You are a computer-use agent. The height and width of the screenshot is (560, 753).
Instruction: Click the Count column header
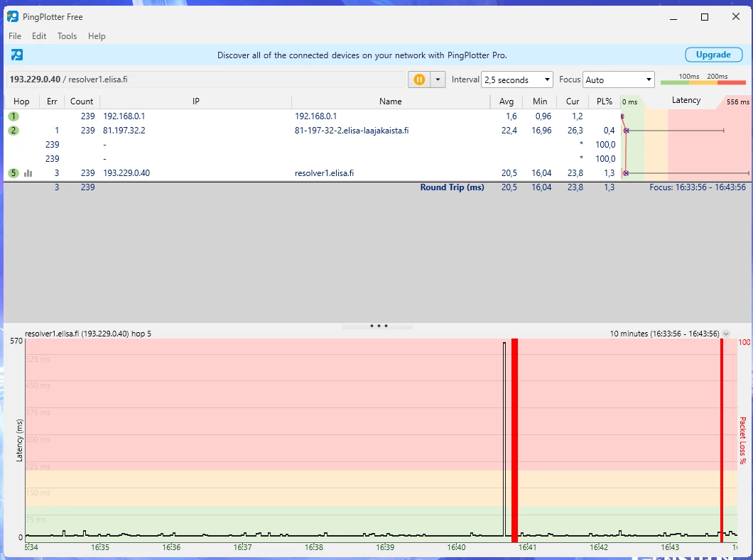(82, 101)
